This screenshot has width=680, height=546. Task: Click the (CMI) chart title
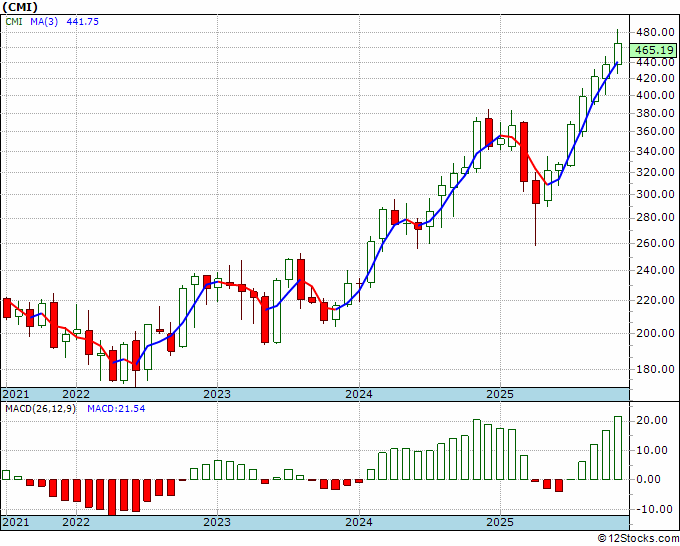pos(20,7)
